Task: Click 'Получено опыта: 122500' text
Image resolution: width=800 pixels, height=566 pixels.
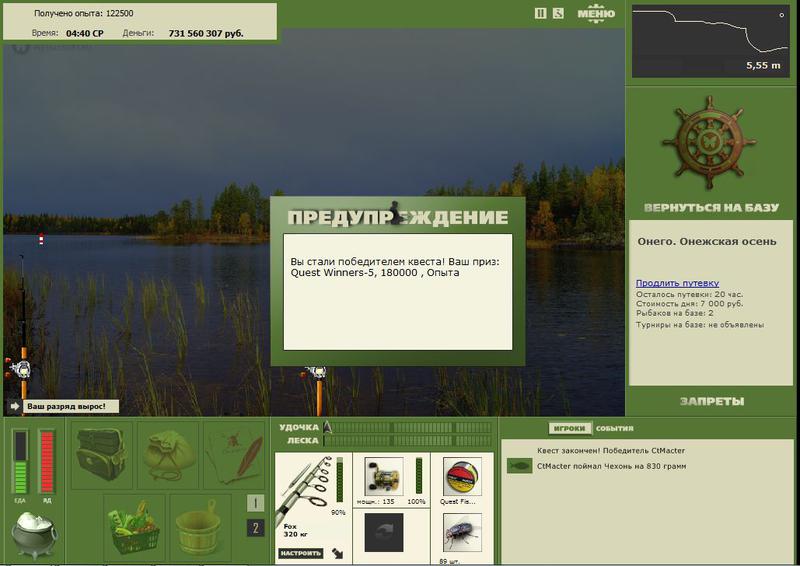Action: (84, 13)
